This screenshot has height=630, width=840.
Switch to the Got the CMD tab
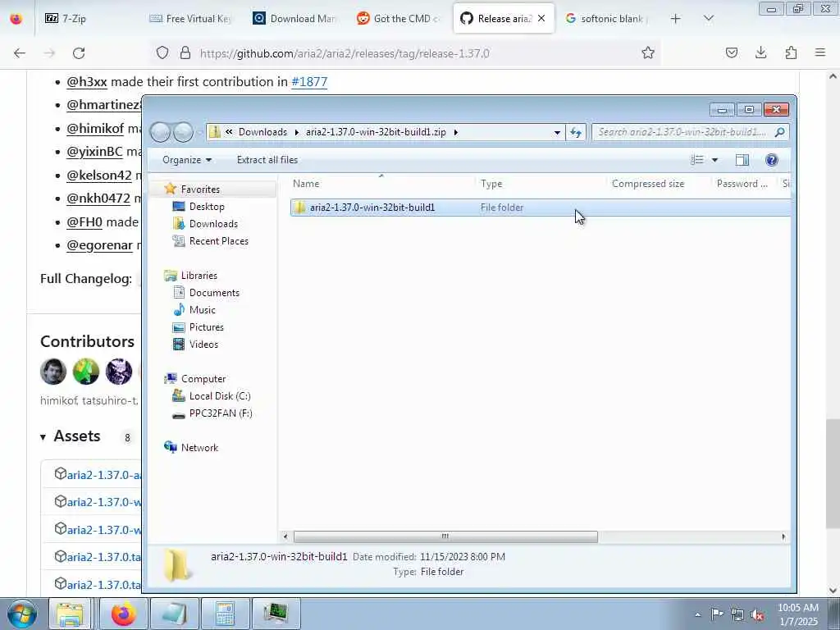point(399,19)
